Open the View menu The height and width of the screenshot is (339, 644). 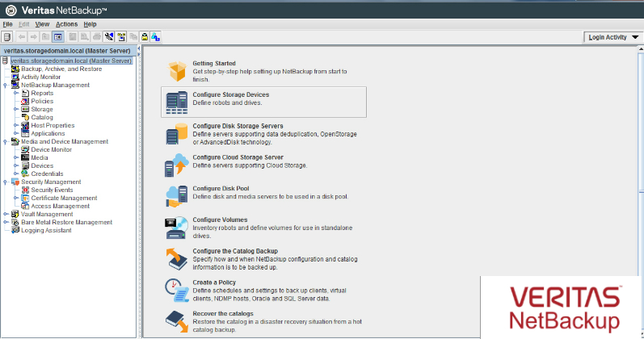click(x=42, y=24)
